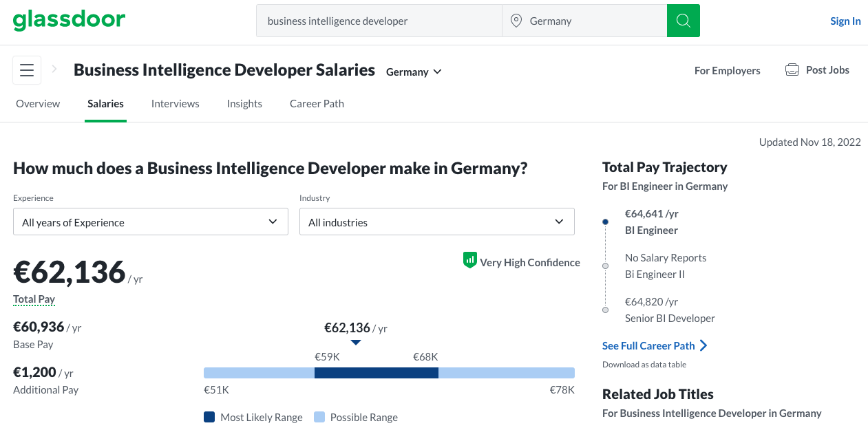
Task: Switch to the Career Path tab
Action: (x=317, y=104)
